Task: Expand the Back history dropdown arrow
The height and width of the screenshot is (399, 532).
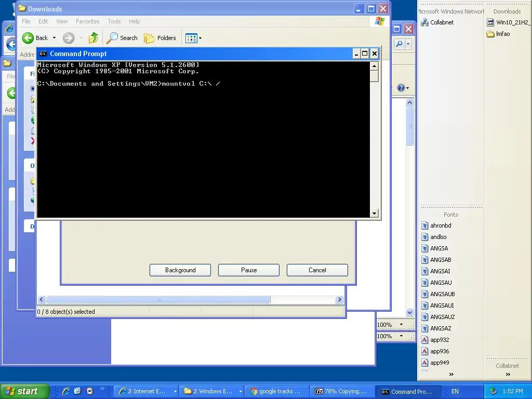Action: [x=54, y=37]
